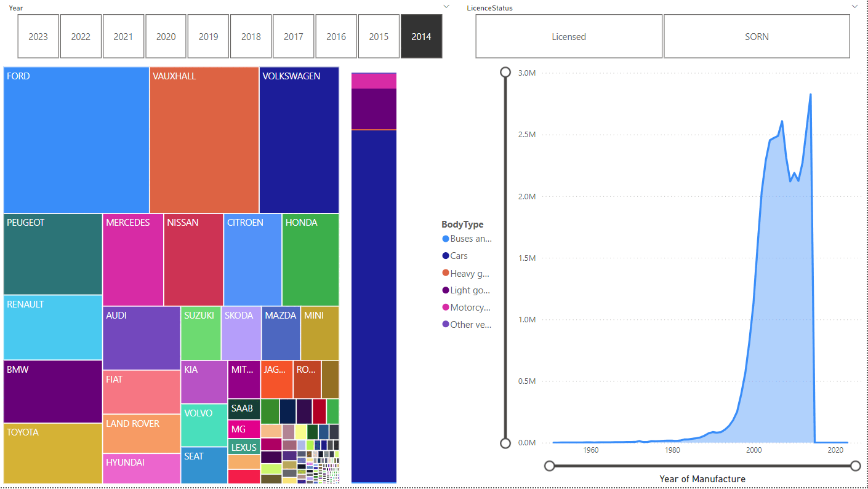Click the purple Light goods bar segment

[x=374, y=109]
